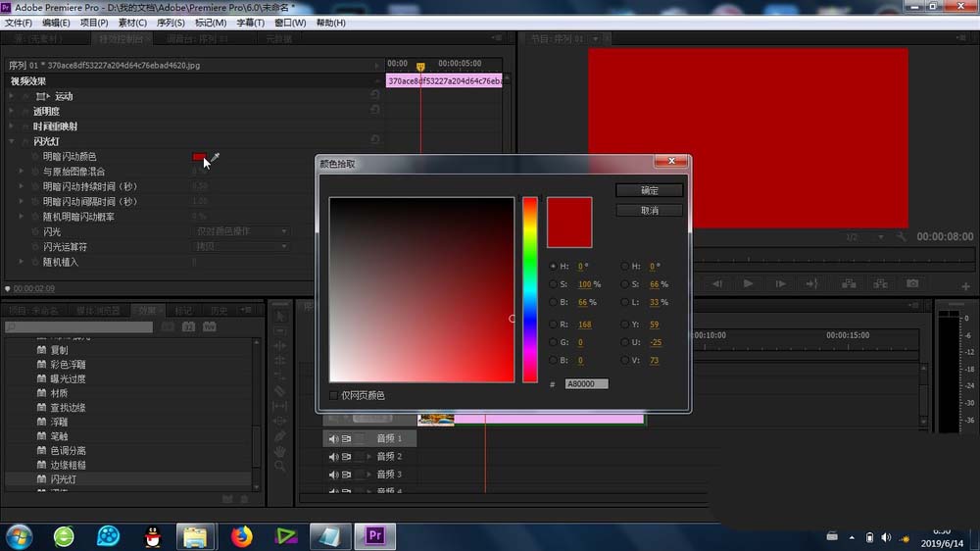Open the QQ penguin taskbar icon
The height and width of the screenshot is (551, 980).
pyautogui.click(x=153, y=536)
